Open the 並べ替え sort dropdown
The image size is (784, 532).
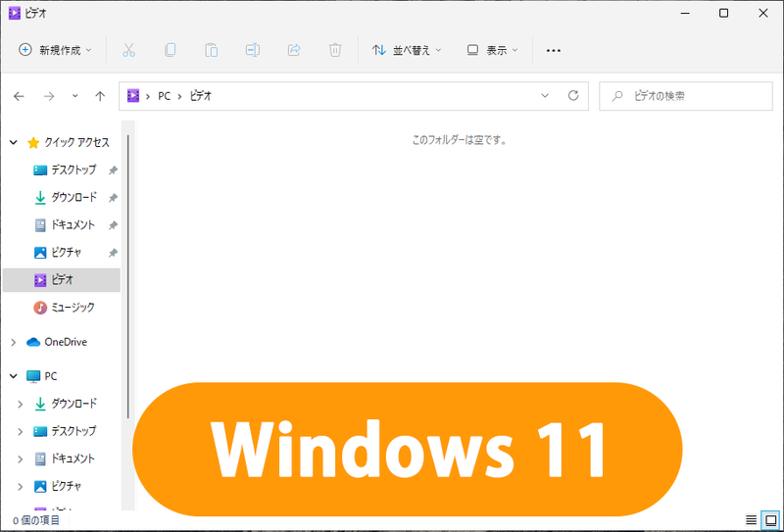pos(407,50)
